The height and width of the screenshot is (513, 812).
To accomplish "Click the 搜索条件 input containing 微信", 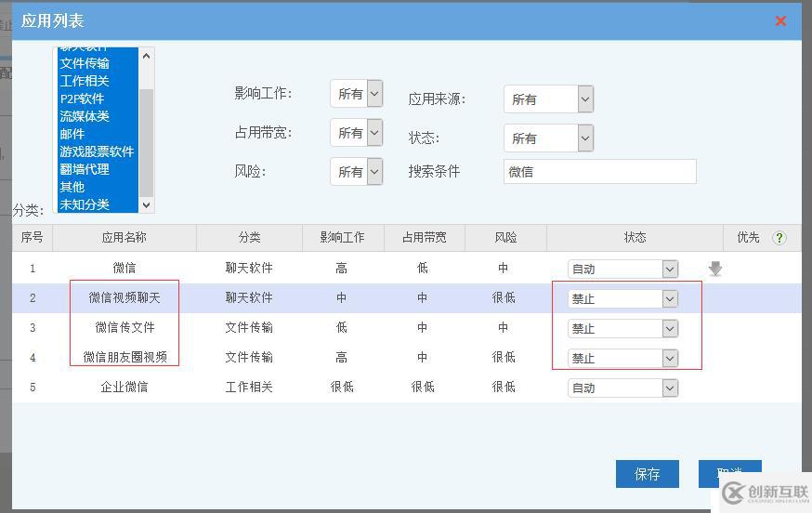I will coord(599,172).
